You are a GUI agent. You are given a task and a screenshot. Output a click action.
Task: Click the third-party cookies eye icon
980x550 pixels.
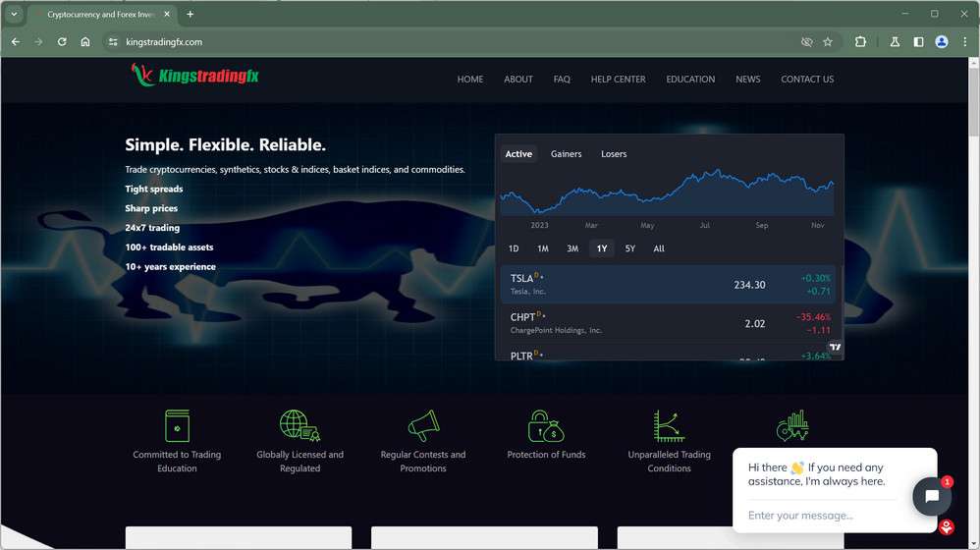[x=807, y=42]
